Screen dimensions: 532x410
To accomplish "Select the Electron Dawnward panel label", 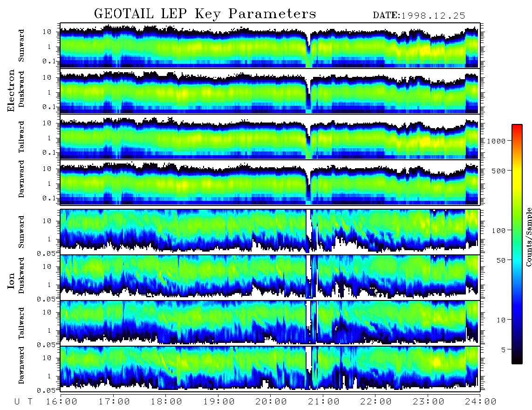I will pyautogui.click(x=21, y=179).
